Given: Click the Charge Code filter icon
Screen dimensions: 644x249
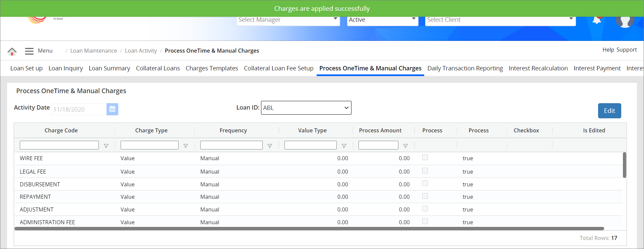Looking at the screenshot, I should (106, 146).
